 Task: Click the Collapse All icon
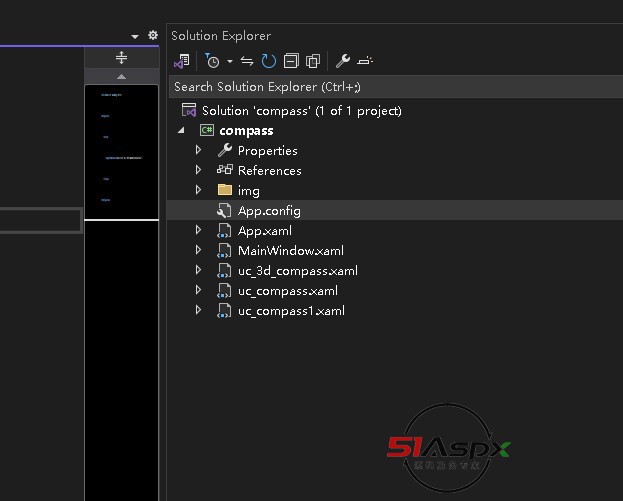pos(290,61)
